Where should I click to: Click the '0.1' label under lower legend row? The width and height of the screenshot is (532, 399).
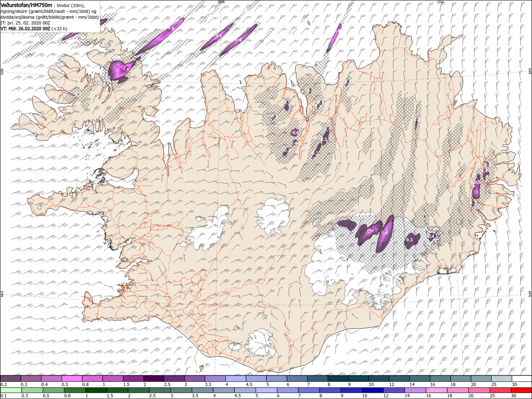point(4,396)
